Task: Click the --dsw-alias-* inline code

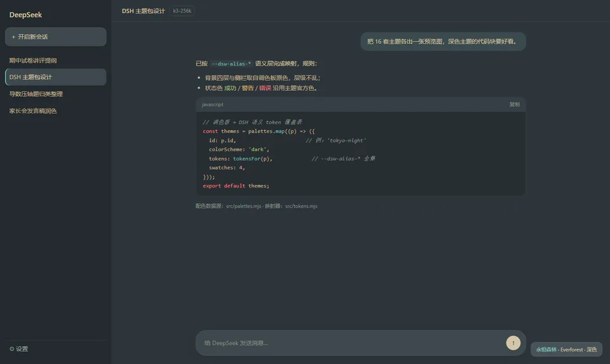Action: pyautogui.click(x=231, y=64)
